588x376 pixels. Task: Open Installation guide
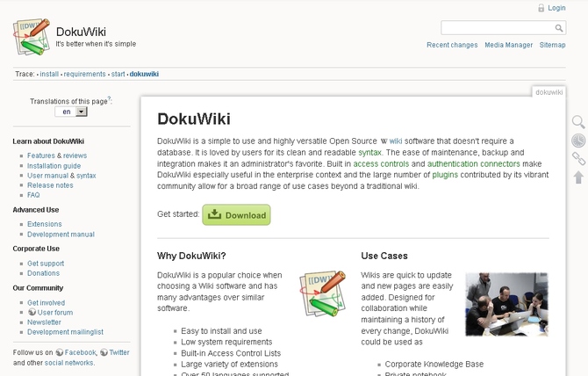54,166
